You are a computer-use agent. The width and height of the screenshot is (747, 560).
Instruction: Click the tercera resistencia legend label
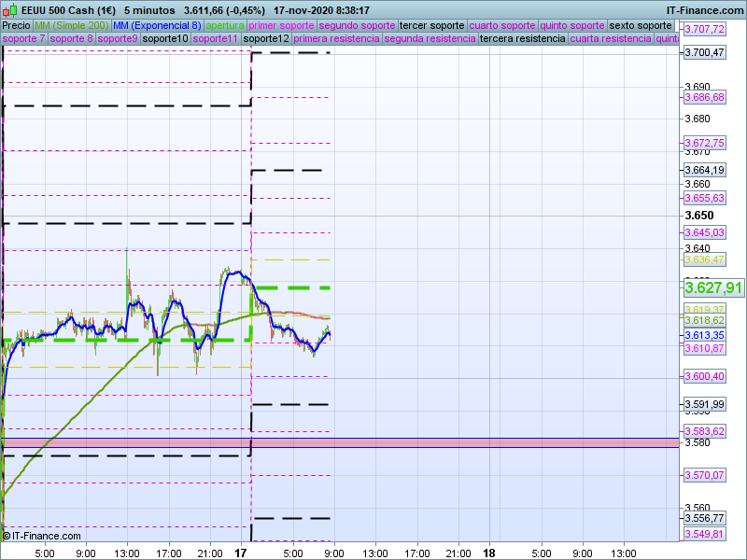(x=522, y=39)
